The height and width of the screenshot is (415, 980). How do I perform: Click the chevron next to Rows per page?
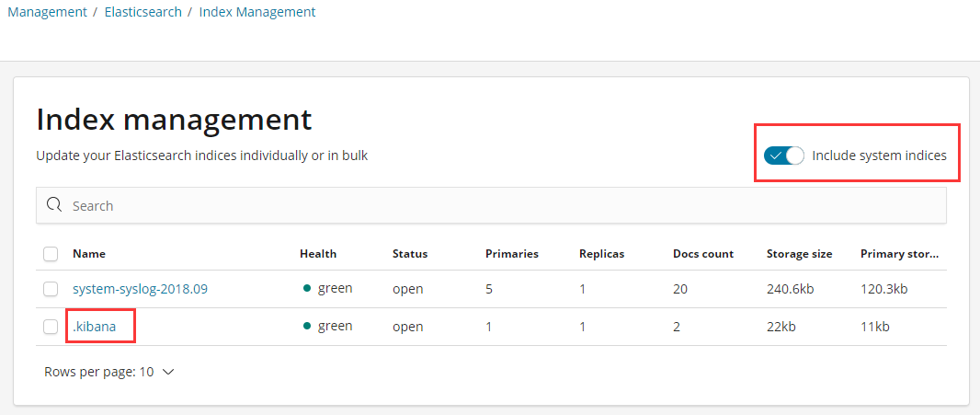(167, 373)
